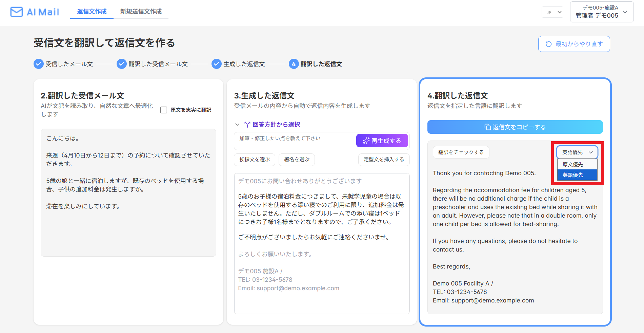The height and width of the screenshot is (333, 644).
Task: Click the 翻訳をチェックする button
Action: point(461,152)
